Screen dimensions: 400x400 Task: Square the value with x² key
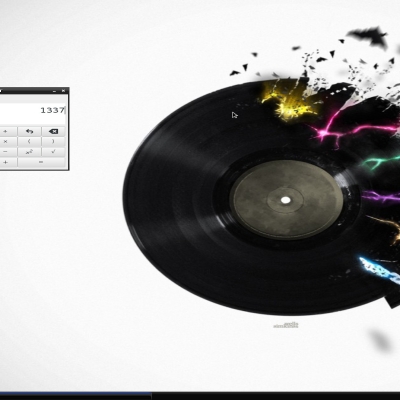(x=29, y=152)
